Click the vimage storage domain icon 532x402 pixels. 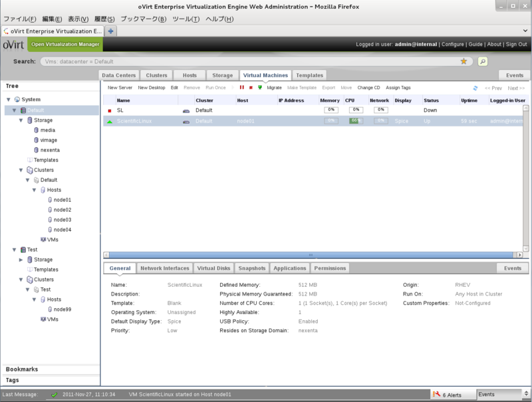coord(37,140)
